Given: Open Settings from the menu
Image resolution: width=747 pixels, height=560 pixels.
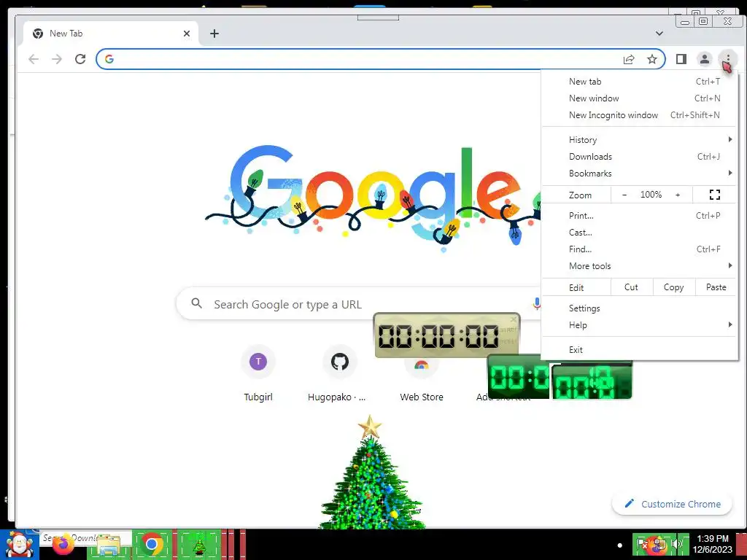Looking at the screenshot, I should tap(639, 308).
